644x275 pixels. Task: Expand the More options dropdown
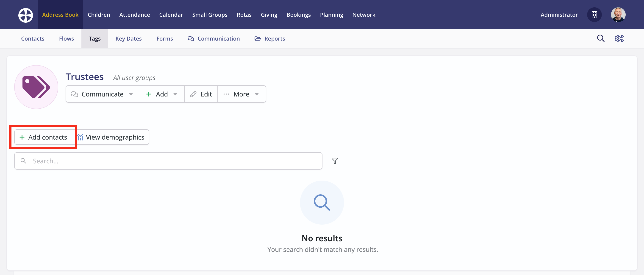tap(241, 94)
